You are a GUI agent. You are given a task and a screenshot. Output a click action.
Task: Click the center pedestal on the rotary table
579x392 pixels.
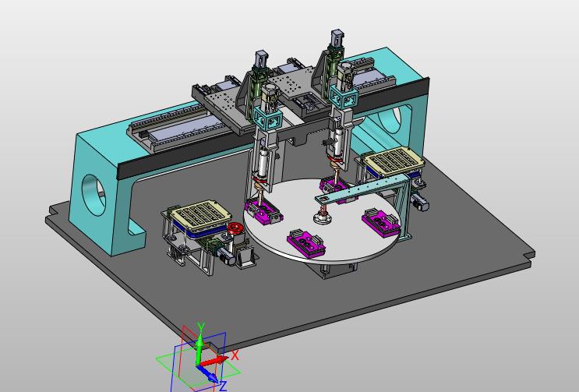[x=323, y=217]
